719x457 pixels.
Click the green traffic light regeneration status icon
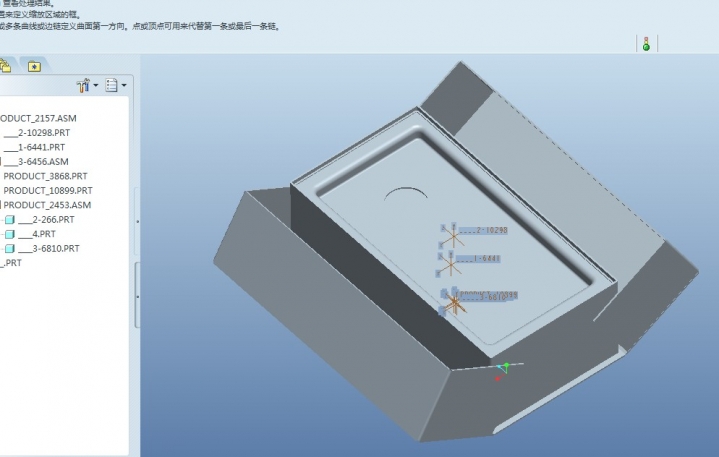646,44
